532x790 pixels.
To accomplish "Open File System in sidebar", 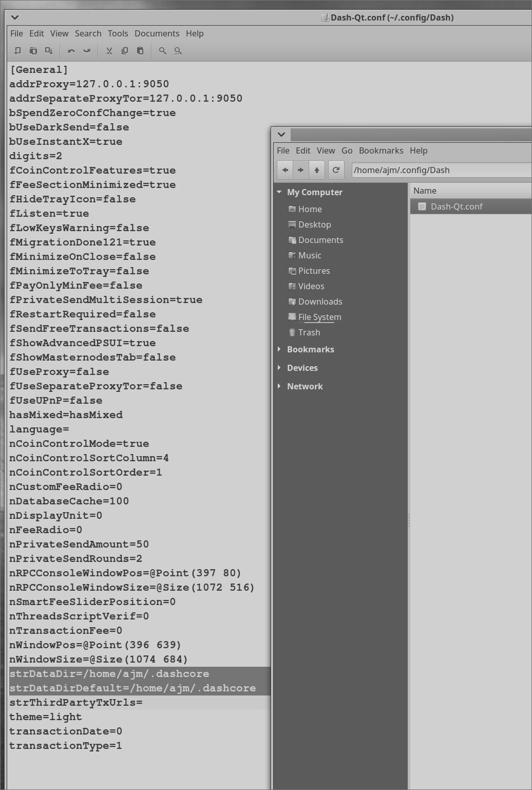I will point(315,317).
